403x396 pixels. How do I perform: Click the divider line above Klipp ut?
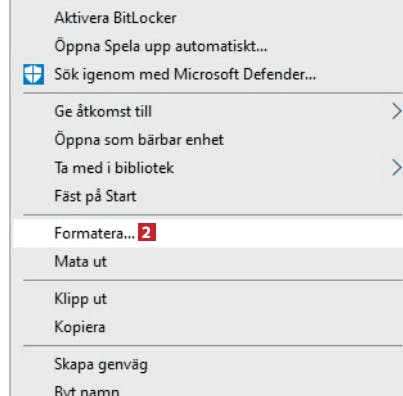tap(213, 280)
